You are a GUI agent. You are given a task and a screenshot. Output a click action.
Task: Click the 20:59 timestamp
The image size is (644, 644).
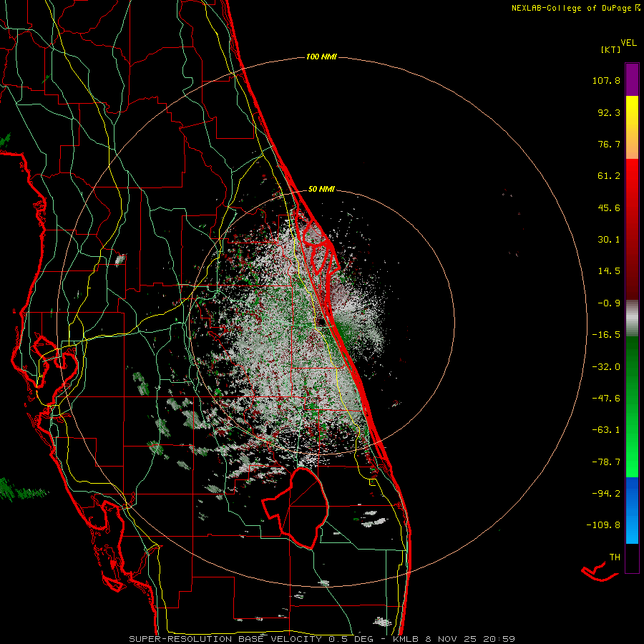point(499,639)
